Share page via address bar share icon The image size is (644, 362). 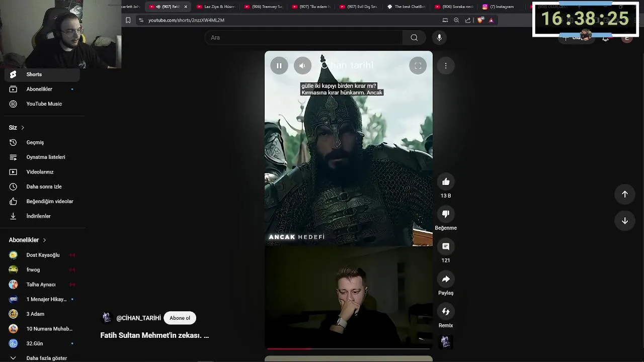[x=468, y=20]
